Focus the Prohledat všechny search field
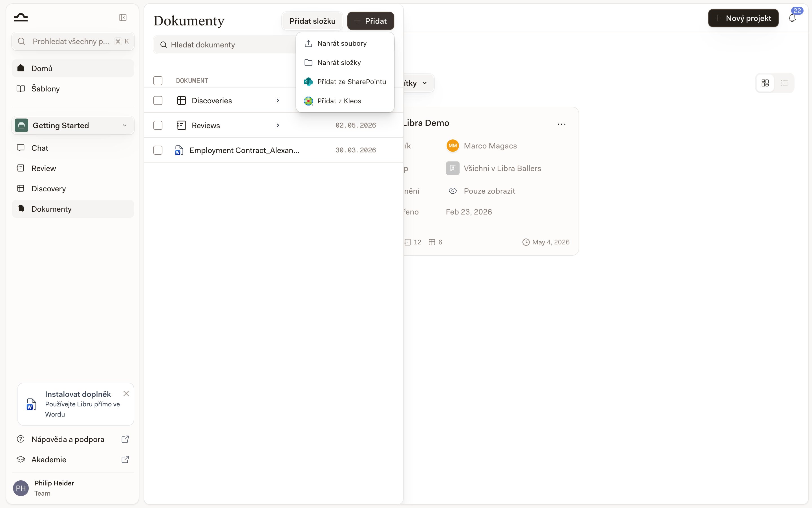The width and height of the screenshot is (812, 508). coord(73,41)
